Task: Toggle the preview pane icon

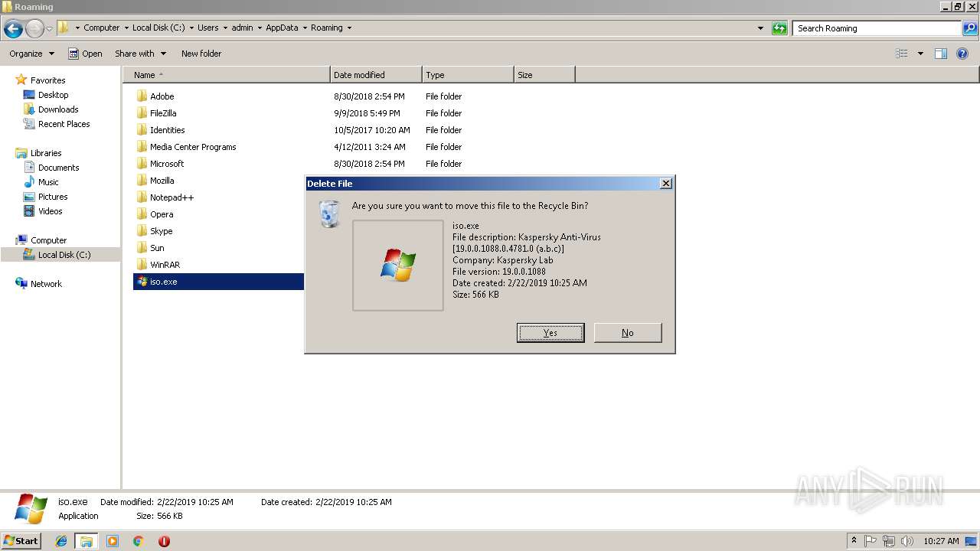Action: coord(941,54)
